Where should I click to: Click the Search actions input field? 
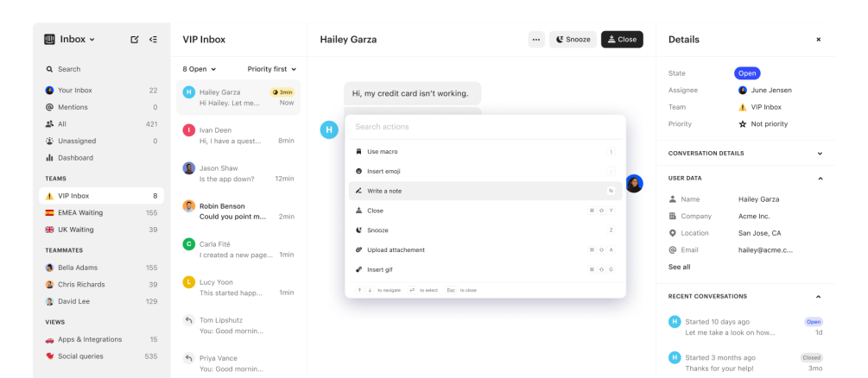coord(485,127)
